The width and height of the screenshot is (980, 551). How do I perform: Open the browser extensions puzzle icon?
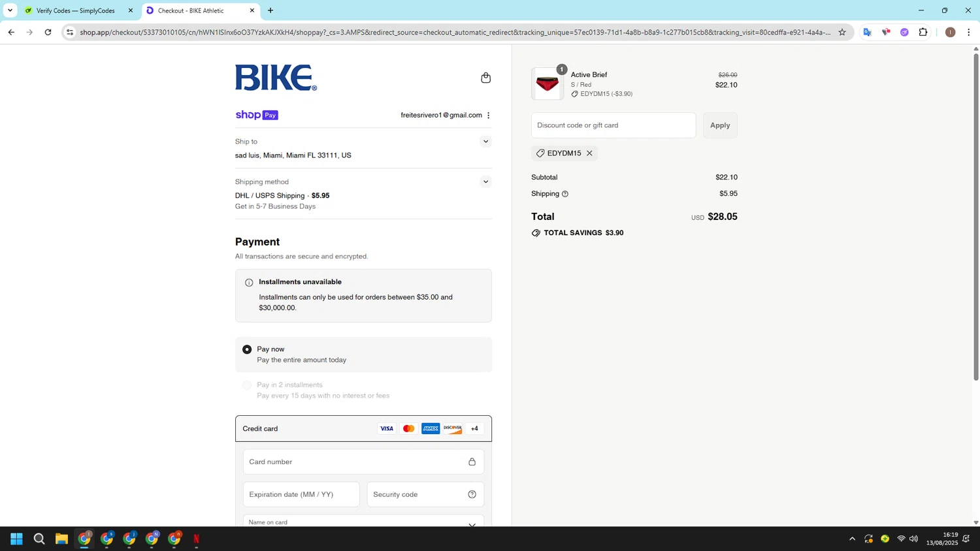(x=923, y=32)
